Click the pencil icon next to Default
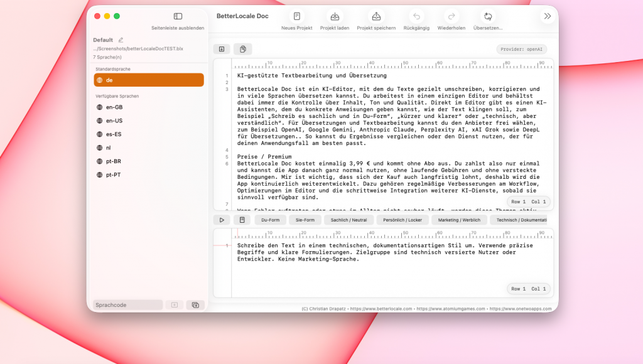Viewport: 643px width, 364px height. pyautogui.click(x=121, y=40)
